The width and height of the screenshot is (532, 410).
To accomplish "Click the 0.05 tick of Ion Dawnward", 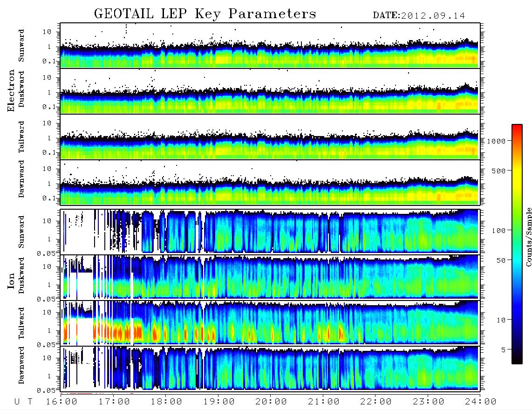I will (46, 390).
